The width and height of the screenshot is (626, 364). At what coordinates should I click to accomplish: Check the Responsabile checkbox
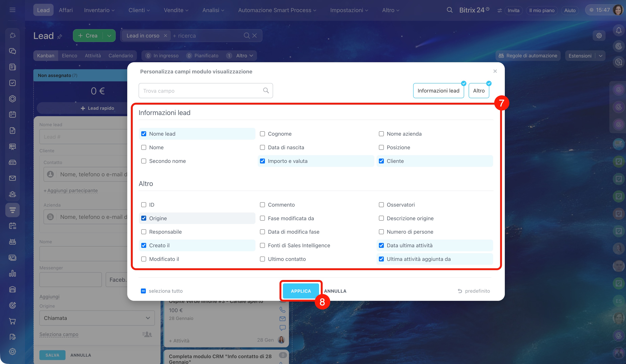pyautogui.click(x=144, y=232)
